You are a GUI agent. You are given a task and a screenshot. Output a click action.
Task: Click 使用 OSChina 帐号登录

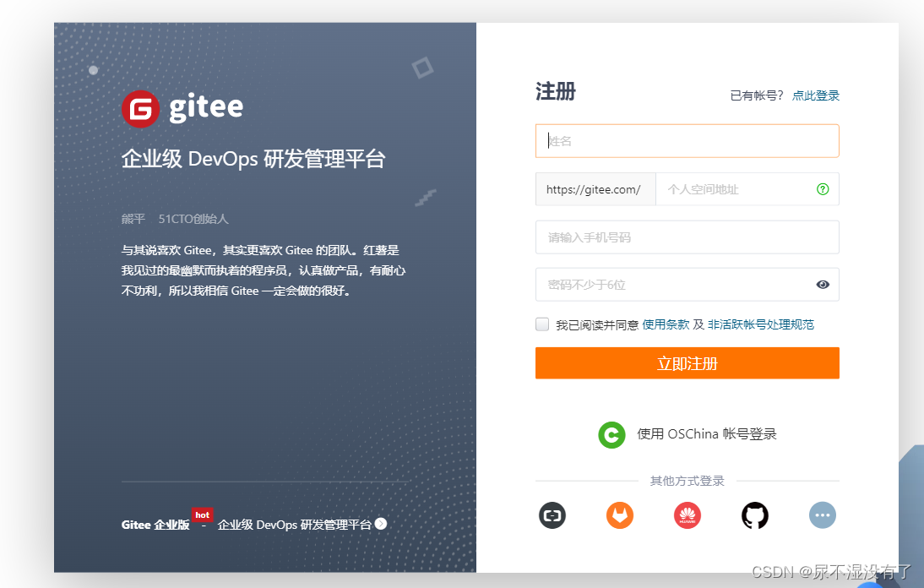pyautogui.click(x=707, y=434)
